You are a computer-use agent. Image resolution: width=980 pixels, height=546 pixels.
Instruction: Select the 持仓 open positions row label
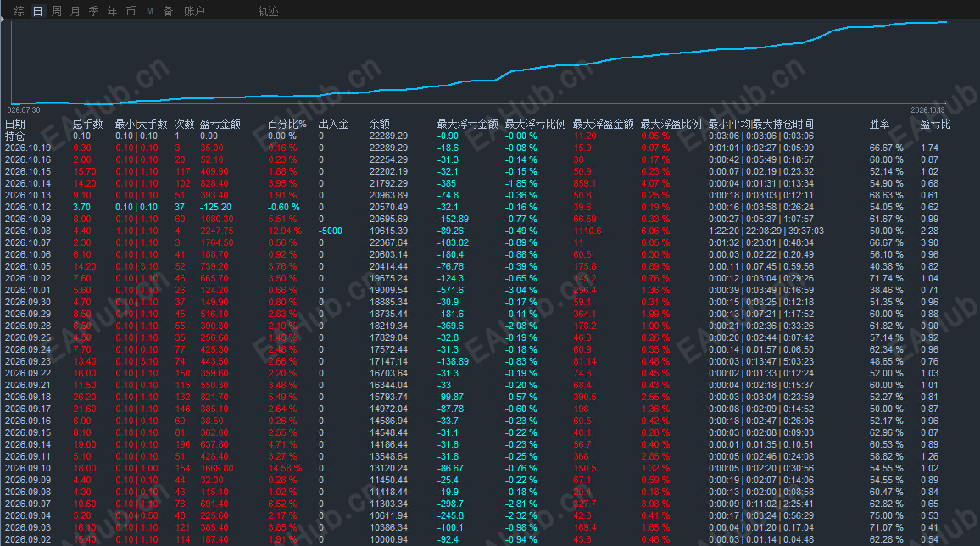click(15, 136)
